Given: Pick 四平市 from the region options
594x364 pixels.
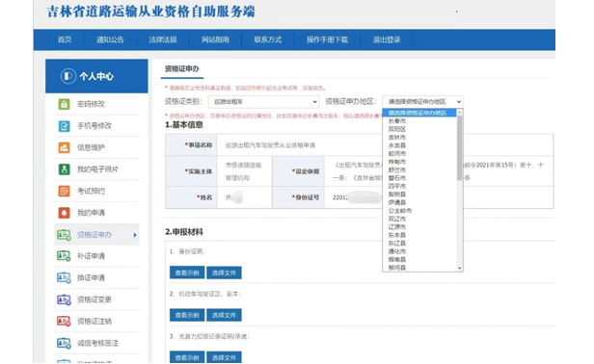Looking at the screenshot, I should pyautogui.click(x=397, y=186).
